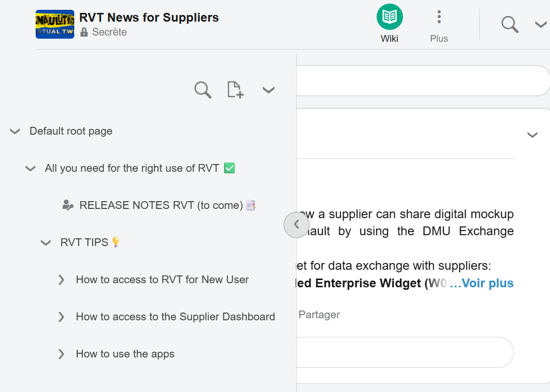
Task: Open the Plus three-dots menu
Action: [439, 17]
